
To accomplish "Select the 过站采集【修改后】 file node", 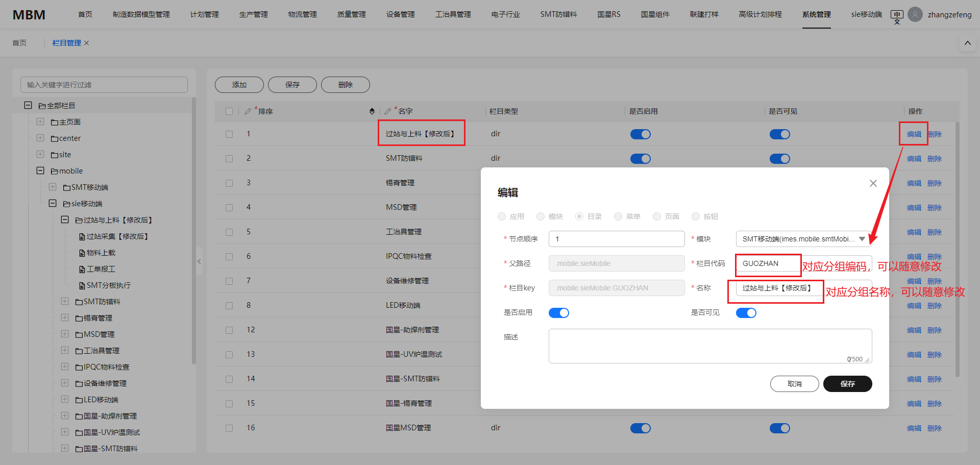I will [113, 236].
